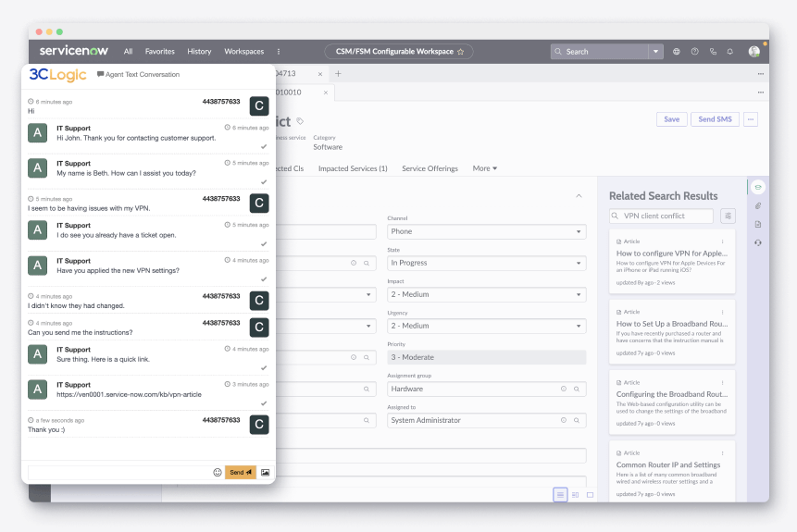Expand the global search scope dropdown
This screenshot has width=797, height=532.
click(x=655, y=51)
